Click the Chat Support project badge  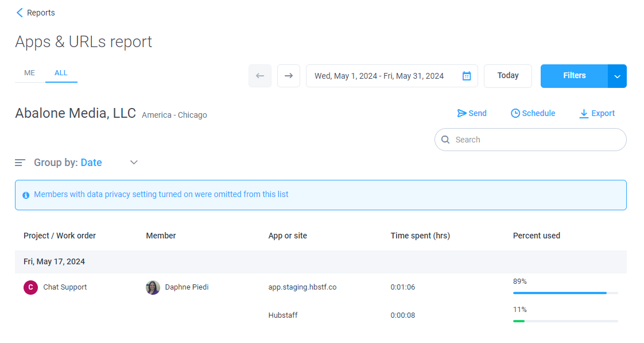(x=30, y=287)
